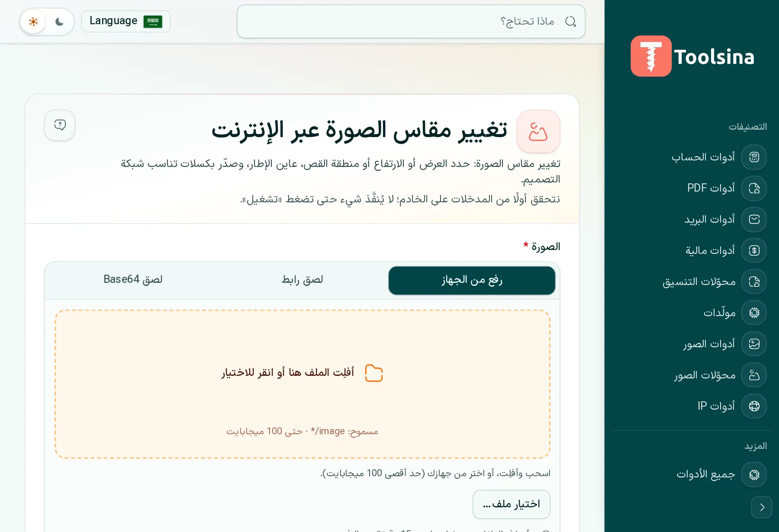Click the مسموح: image/* allowed types note
Screen dimensions: 779x532
[302, 431]
